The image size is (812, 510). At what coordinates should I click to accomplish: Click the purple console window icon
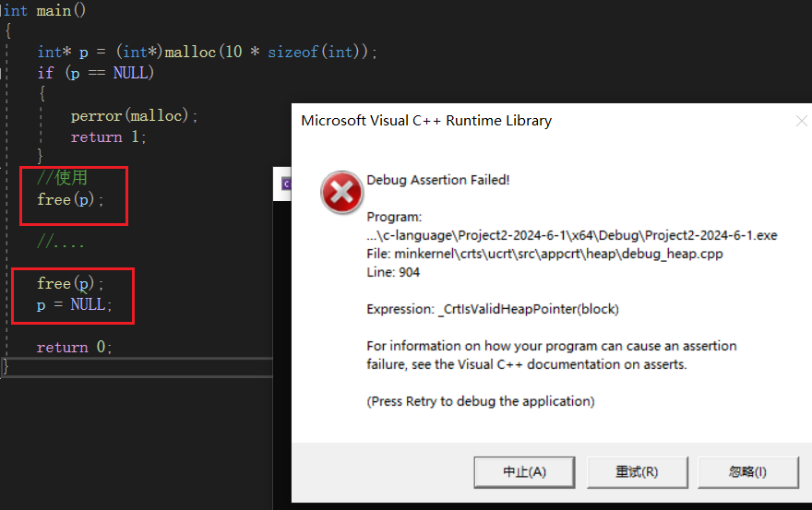[x=287, y=184]
